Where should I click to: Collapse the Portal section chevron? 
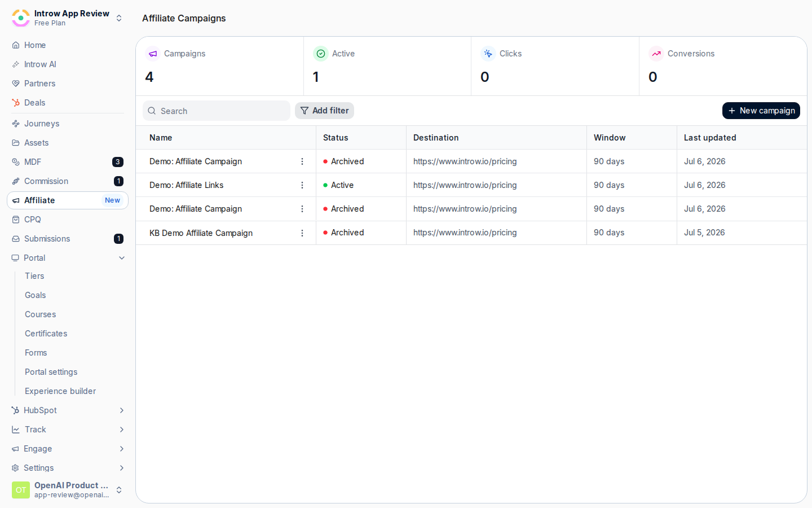pyautogui.click(x=122, y=258)
